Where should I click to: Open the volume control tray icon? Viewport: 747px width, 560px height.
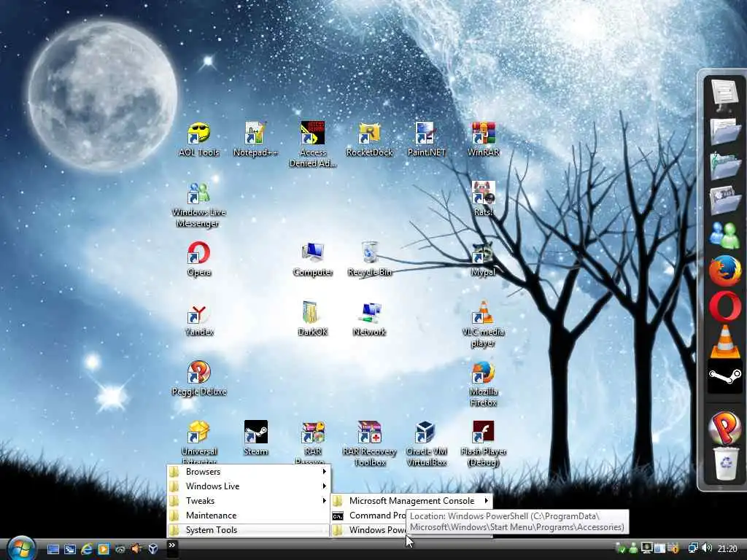click(706, 548)
